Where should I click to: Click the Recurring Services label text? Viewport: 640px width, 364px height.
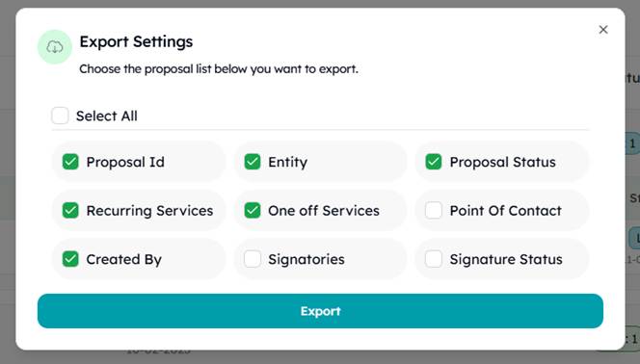click(149, 211)
